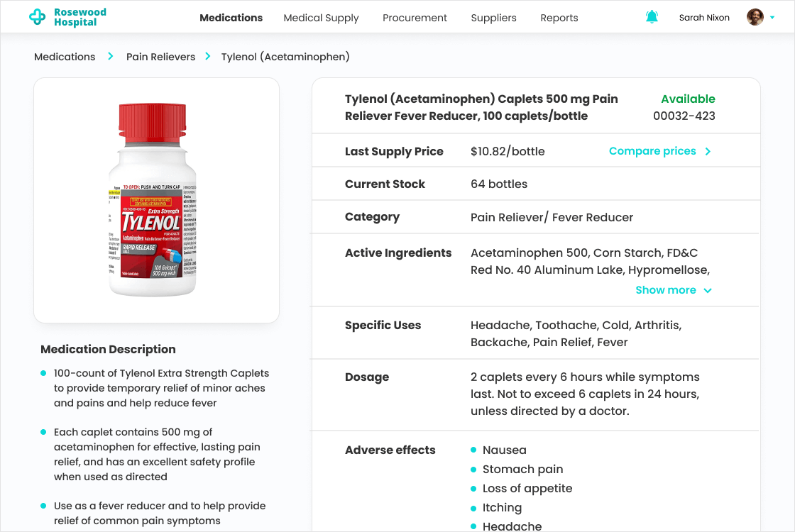This screenshot has width=795, height=532.
Task: Click the Show more chevron arrow
Action: [708, 290]
